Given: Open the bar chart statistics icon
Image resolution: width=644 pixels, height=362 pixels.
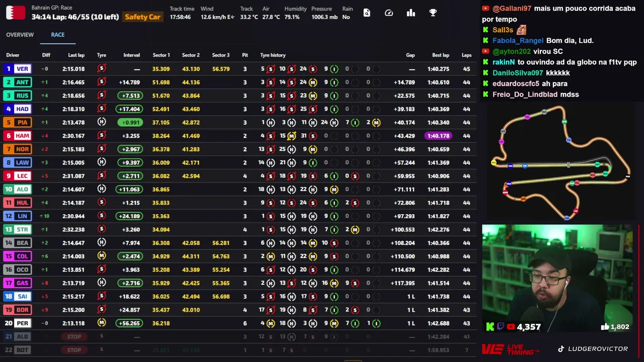Looking at the screenshot, I should [x=411, y=13].
